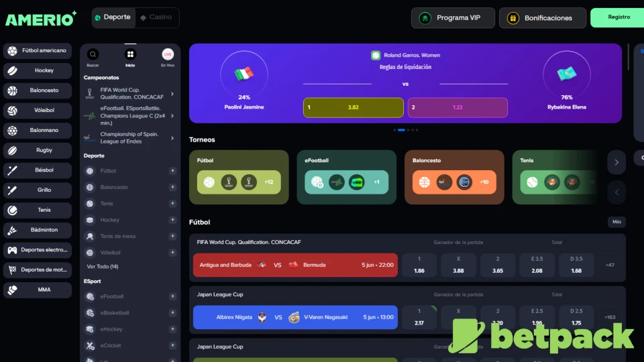This screenshot has width=644, height=362.
Task: Open Baloncesto in the left sidebar
Action: click(37, 90)
